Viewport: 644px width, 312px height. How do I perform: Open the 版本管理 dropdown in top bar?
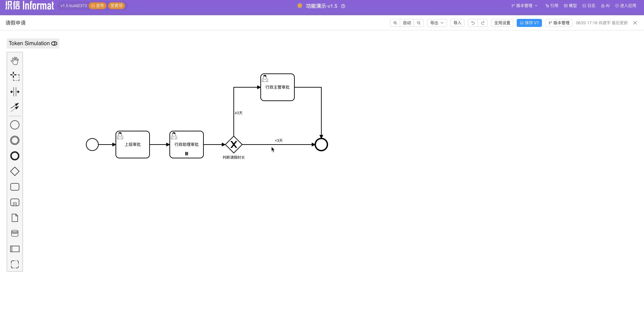[x=524, y=6]
